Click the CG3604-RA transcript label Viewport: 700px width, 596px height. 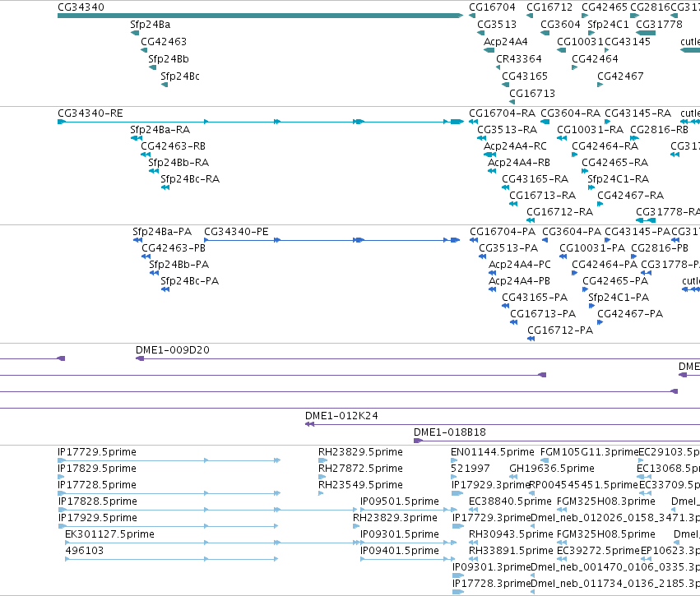pyautogui.click(x=571, y=113)
